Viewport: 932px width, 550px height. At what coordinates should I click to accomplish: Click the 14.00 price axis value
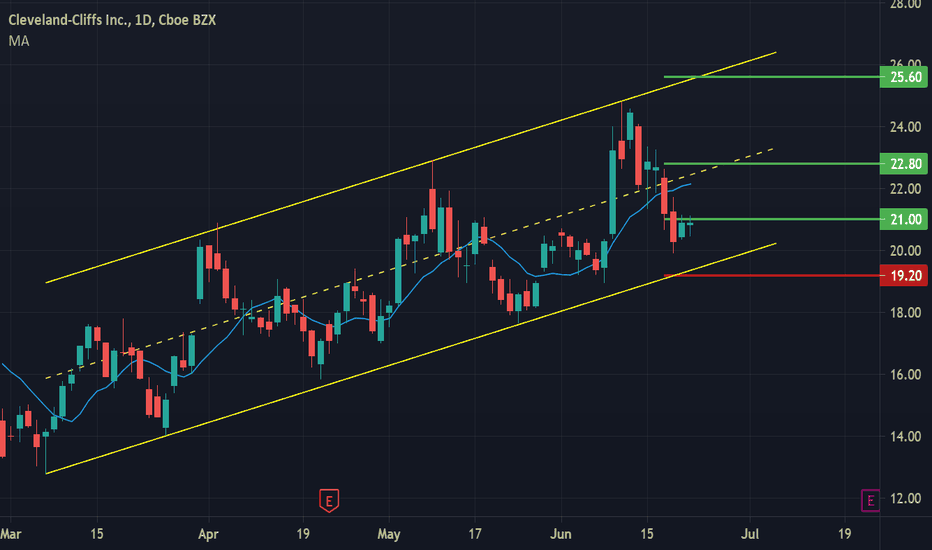[x=905, y=436]
